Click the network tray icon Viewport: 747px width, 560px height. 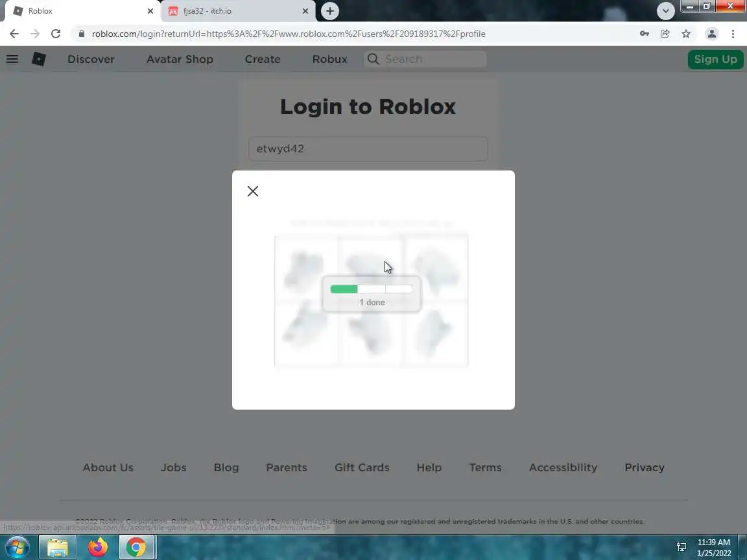[682, 547]
